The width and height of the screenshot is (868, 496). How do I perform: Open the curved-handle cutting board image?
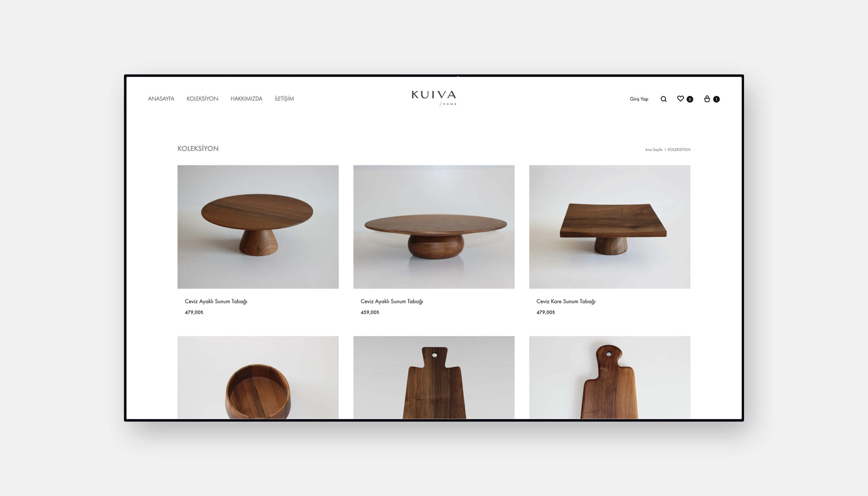click(609, 377)
